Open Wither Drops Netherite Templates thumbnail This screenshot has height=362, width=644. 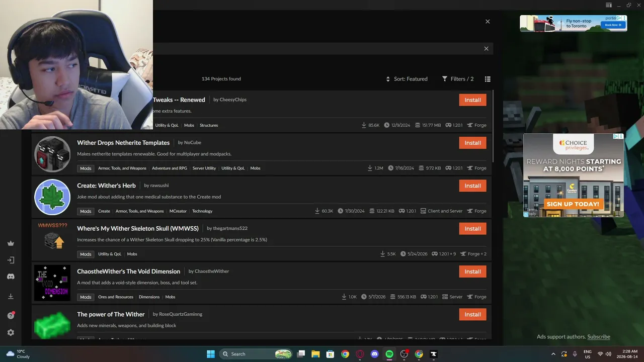pyautogui.click(x=52, y=154)
